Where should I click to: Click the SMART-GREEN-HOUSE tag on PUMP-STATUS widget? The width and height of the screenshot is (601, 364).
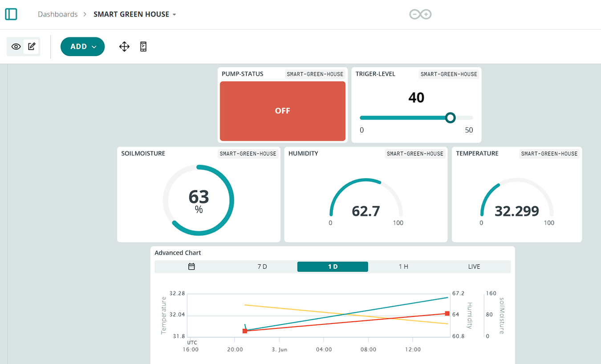pos(315,74)
